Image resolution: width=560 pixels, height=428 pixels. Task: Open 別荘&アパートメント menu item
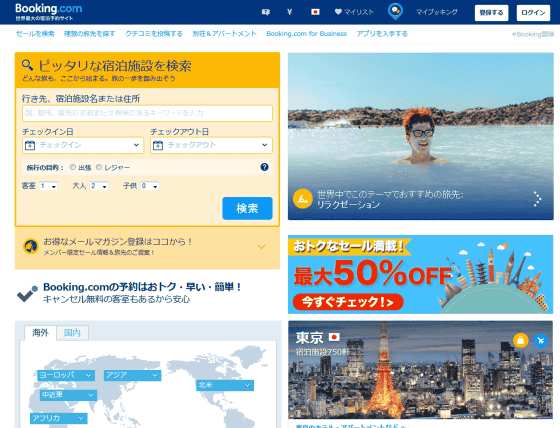pyautogui.click(x=224, y=34)
